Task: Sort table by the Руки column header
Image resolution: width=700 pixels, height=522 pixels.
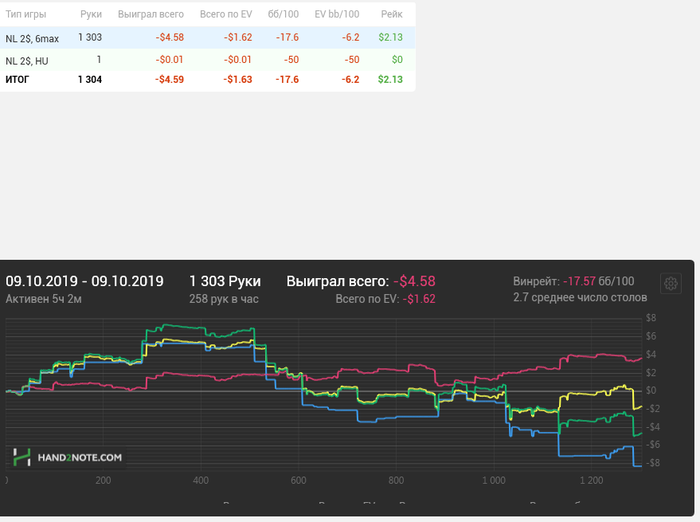Action: point(90,14)
